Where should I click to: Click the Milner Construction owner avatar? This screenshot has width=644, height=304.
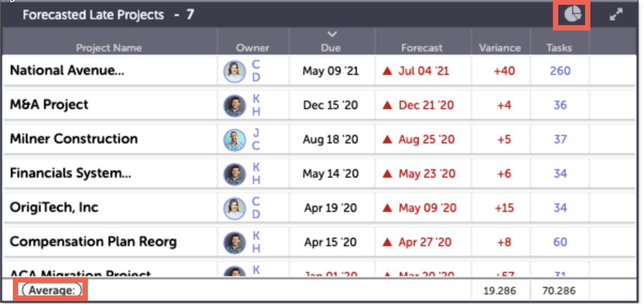click(x=234, y=140)
